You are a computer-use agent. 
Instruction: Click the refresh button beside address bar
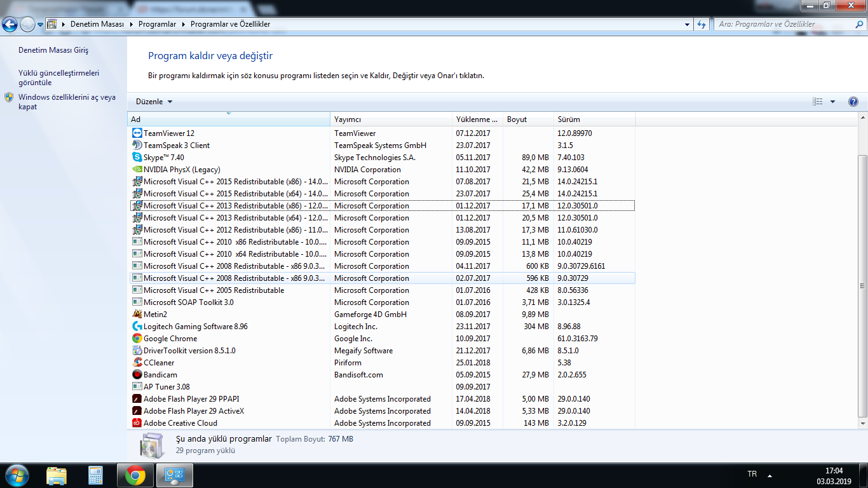tap(702, 24)
